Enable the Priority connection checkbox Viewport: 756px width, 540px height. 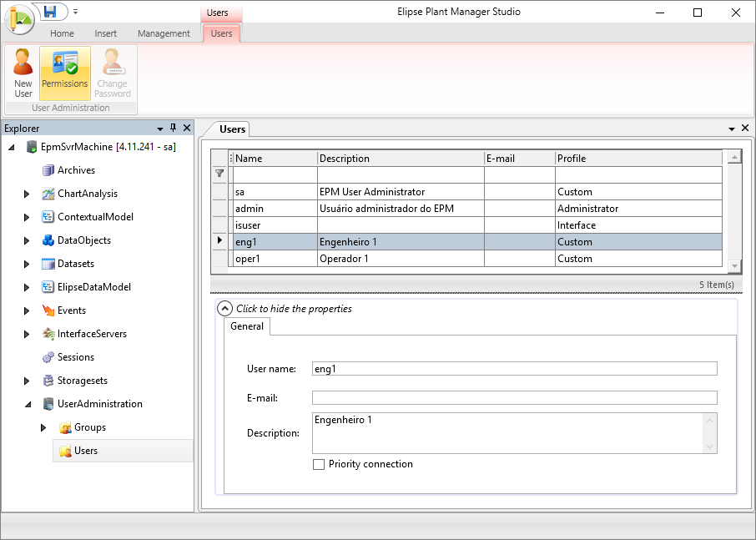(x=318, y=465)
